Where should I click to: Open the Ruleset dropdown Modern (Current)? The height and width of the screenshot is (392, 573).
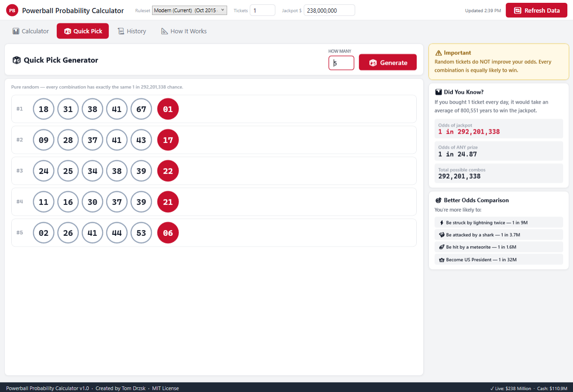[x=190, y=10]
